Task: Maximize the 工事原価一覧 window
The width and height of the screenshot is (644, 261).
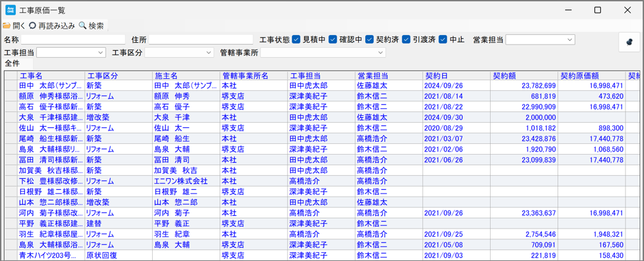Action: pyautogui.click(x=598, y=10)
